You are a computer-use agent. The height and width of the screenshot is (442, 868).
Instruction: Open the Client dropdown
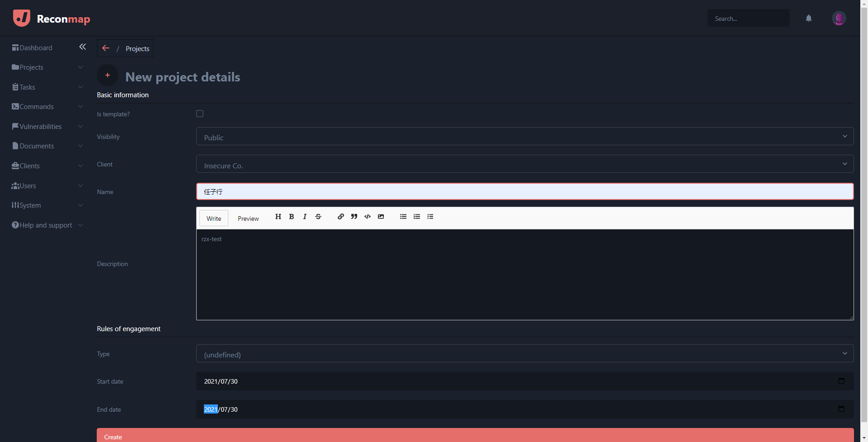click(524, 164)
